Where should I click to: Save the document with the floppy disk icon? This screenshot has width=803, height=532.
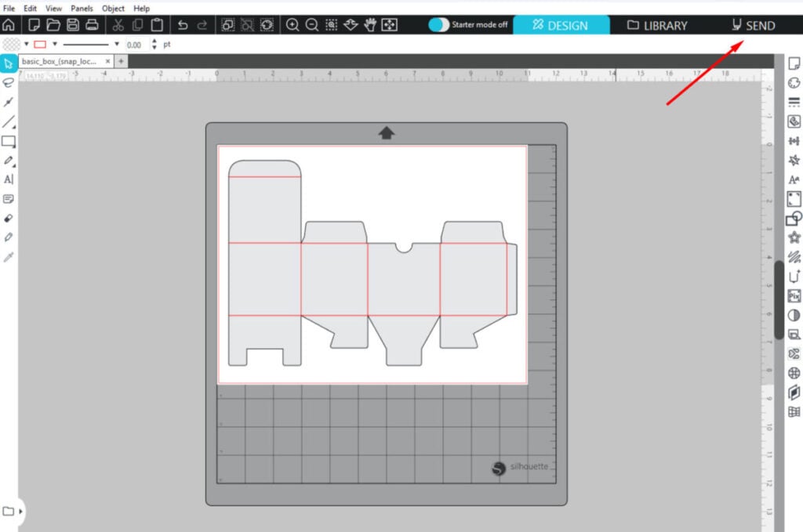[x=73, y=25]
